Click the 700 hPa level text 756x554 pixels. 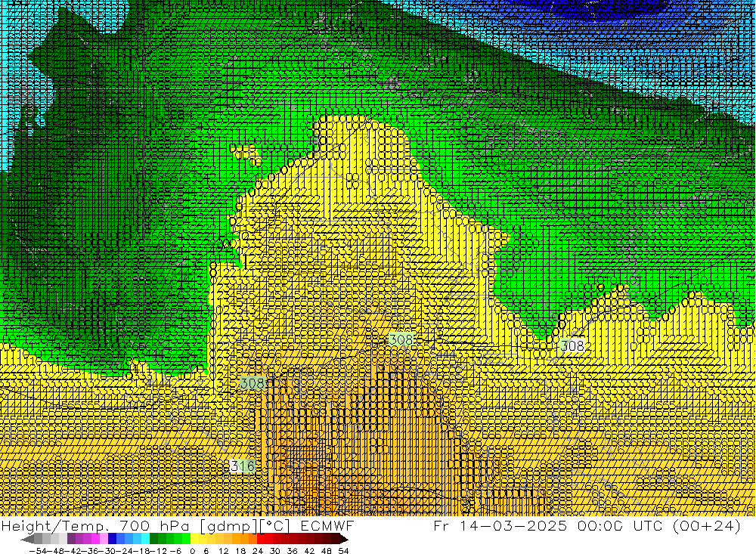pyautogui.click(x=154, y=526)
